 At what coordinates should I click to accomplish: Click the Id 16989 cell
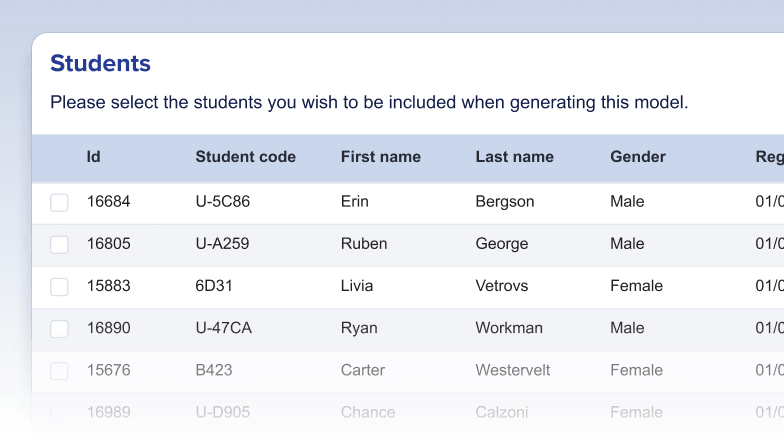click(108, 412)
